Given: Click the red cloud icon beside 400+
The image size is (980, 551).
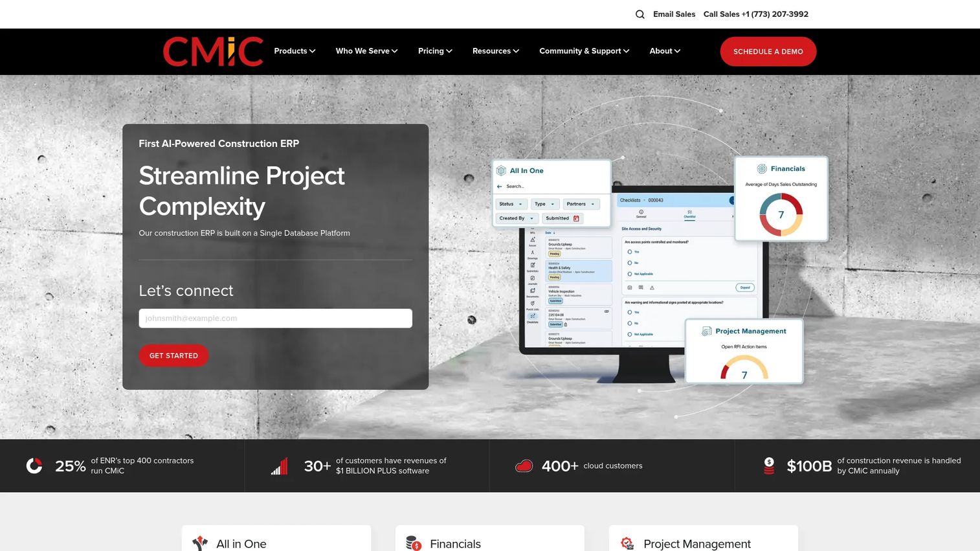Looking at the screenshot, I should tap(524, 466).
